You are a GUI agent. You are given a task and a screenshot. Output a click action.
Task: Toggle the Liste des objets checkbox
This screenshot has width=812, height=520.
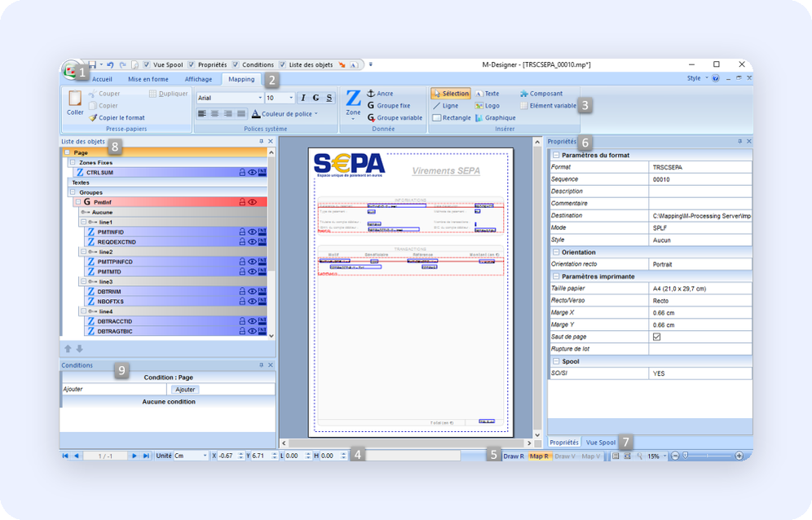click(x=283, y=64)
